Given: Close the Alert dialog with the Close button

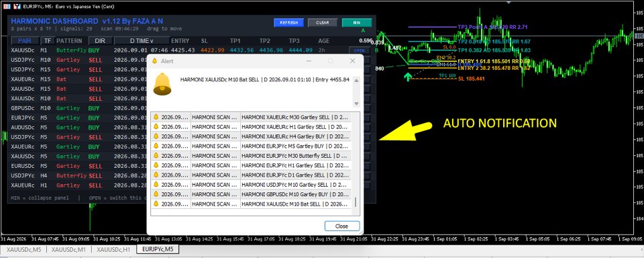Looking at the screenshot, I should pos(341,226).
